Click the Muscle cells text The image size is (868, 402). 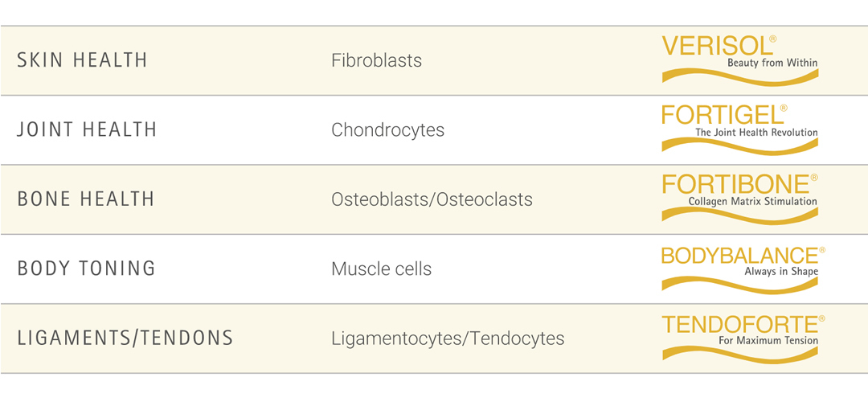[381, 269]
